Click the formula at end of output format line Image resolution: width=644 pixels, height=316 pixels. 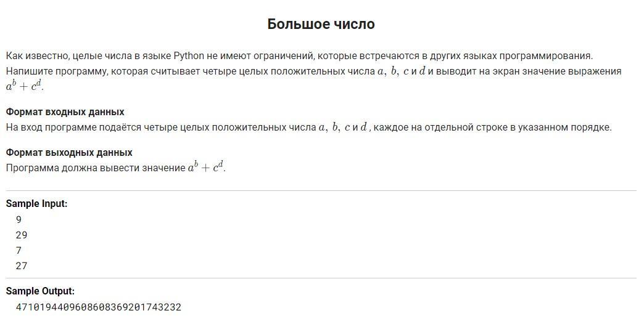[207, 167]
